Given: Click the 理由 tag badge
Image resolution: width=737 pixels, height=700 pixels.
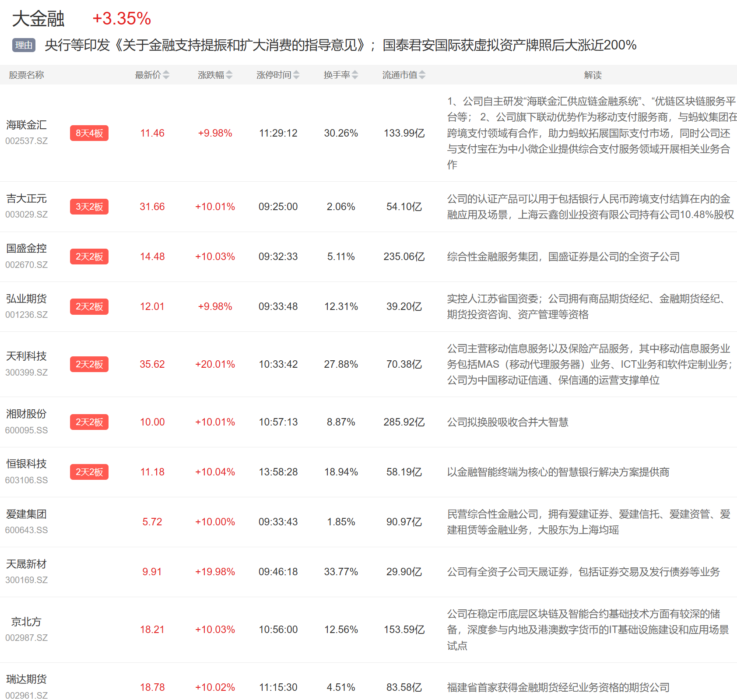Looking at the screenshot, I should click(x=24, y=45).
